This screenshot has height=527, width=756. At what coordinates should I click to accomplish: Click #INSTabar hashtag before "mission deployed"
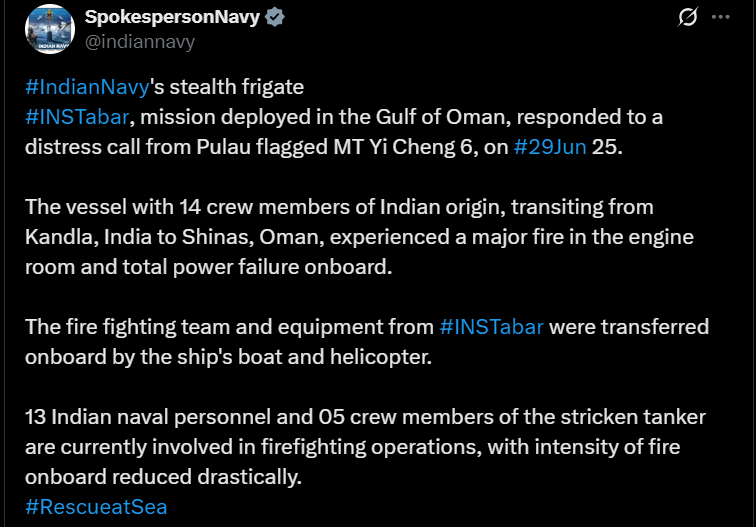point(77,117)
